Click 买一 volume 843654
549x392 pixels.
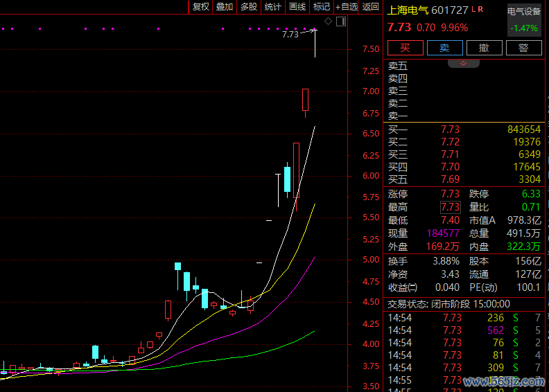coord(524,130)
